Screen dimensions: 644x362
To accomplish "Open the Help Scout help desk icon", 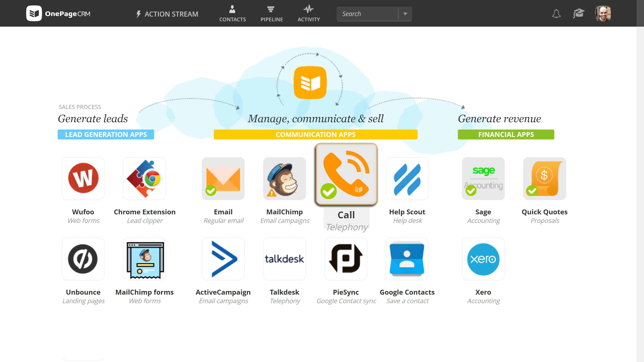I will tap(407, 178).
